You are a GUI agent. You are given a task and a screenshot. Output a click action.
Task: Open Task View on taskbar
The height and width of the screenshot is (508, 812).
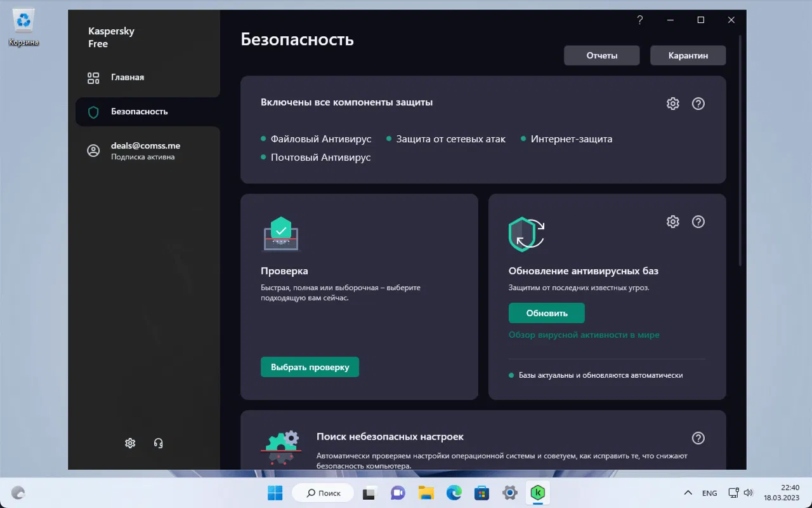[x=369, y=493]
